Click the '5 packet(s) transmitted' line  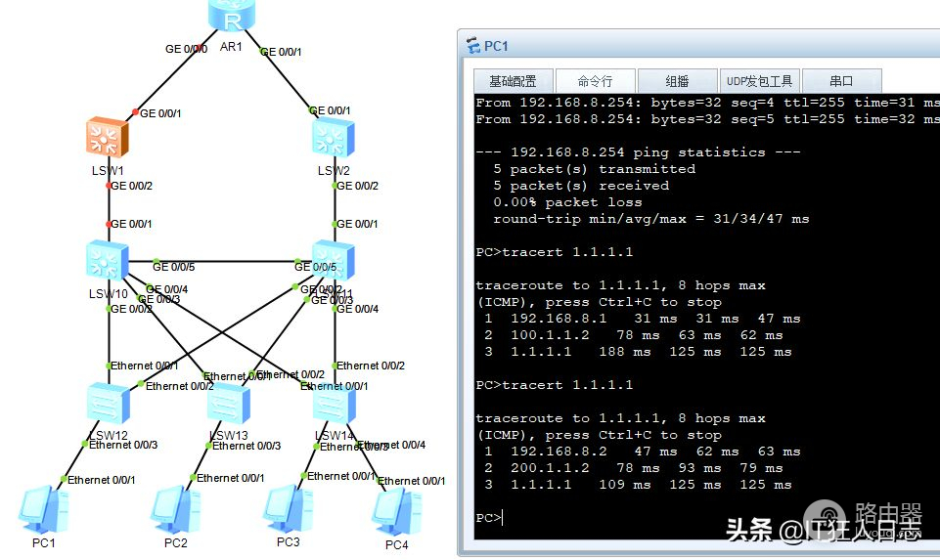(594, 169)
